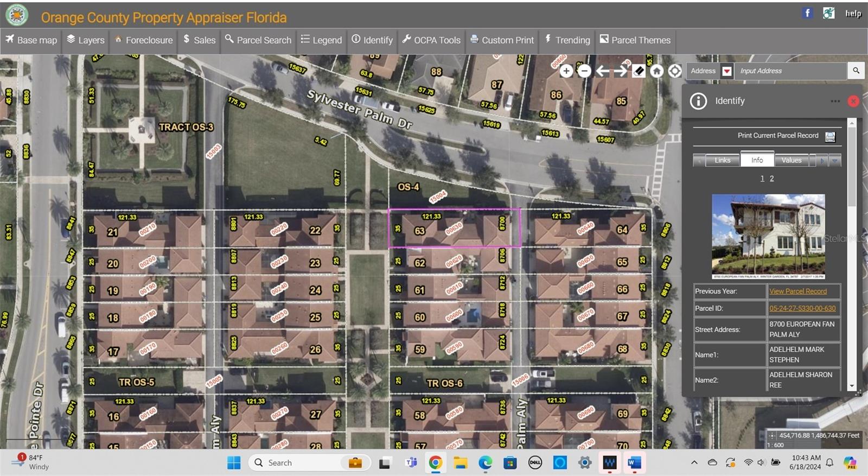
Task: Open the Parcel Themes menu
Action: click(635, 40)
